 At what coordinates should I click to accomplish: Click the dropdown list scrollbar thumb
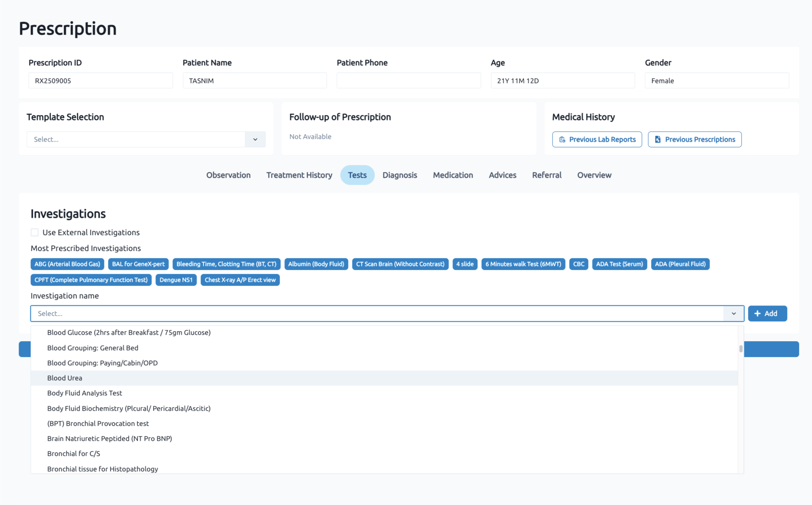740,349
